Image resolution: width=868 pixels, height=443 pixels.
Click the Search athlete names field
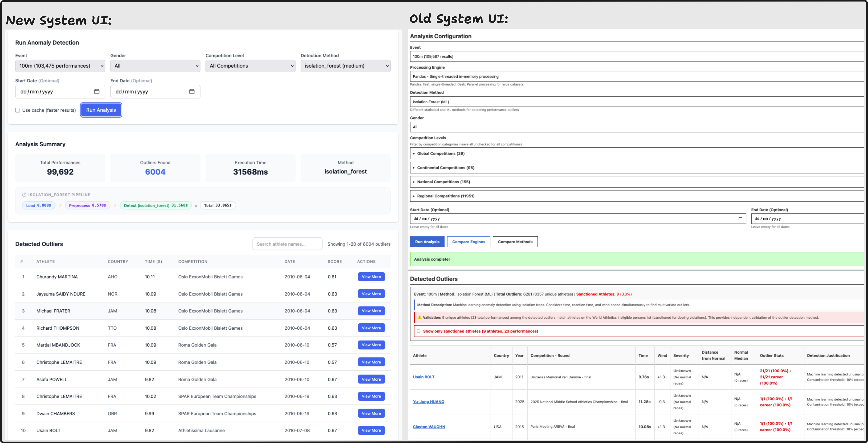287,244
